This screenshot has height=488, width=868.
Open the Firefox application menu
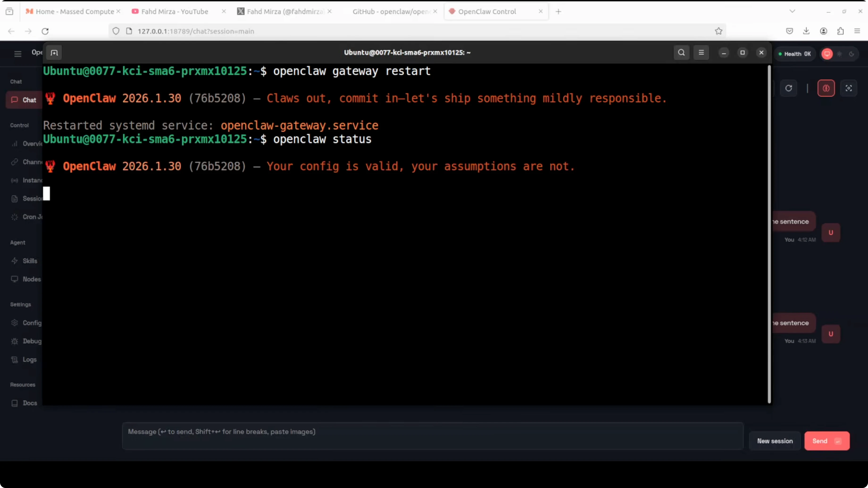(857, 31)
